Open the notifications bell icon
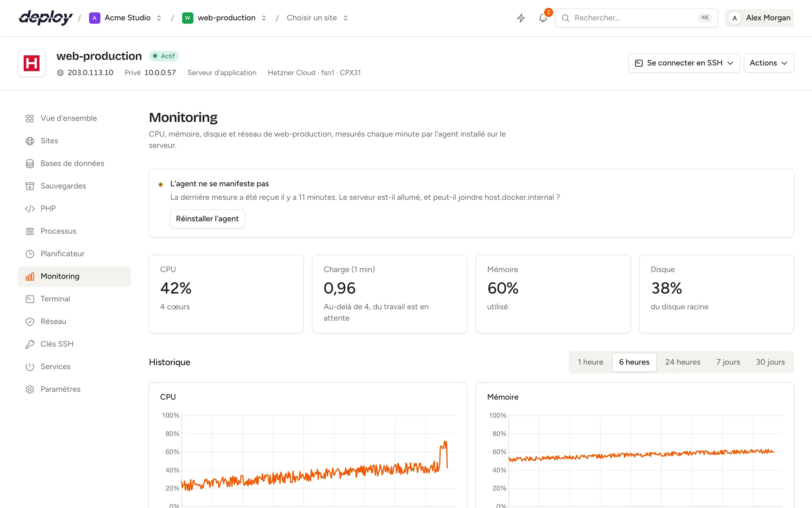Image resolution: width=812 pixels, height=508 pixels. [x=543, y=18]
